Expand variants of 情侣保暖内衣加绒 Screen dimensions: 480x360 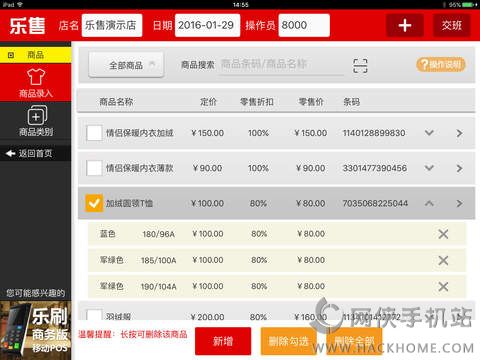(x=429, y=133)
